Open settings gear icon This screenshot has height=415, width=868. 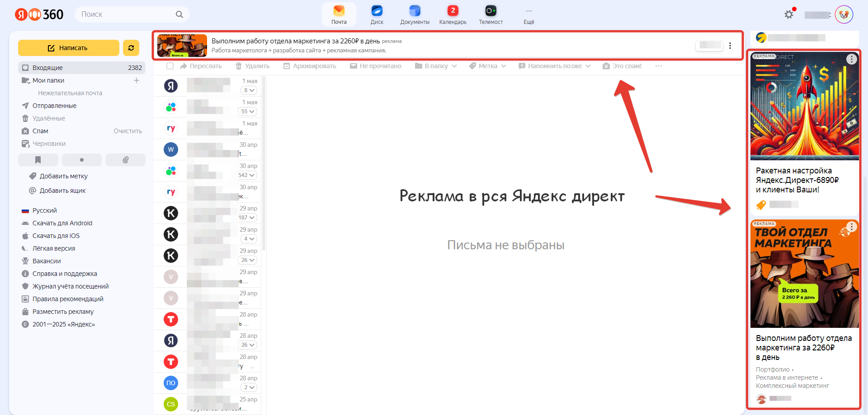click(x=789, y=14)
